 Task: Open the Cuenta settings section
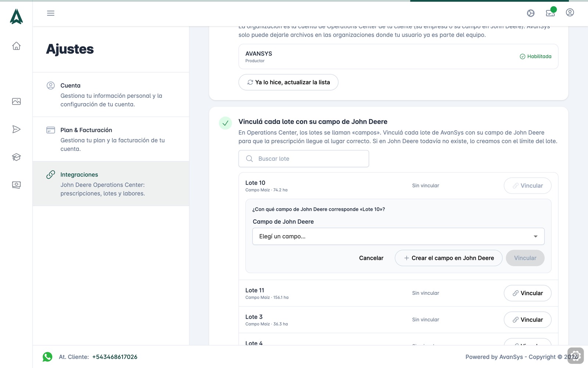click(111, 95)
